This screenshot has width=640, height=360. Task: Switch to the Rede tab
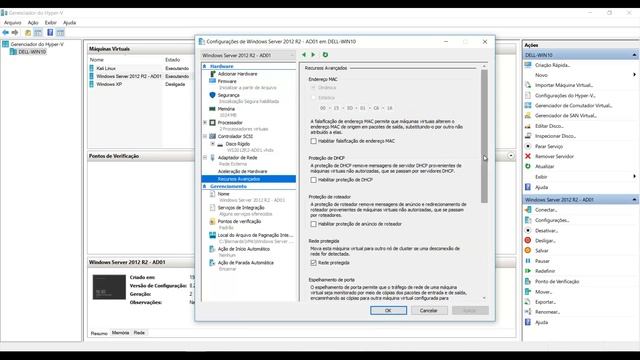pyautogui.click(x=139, y=333)
